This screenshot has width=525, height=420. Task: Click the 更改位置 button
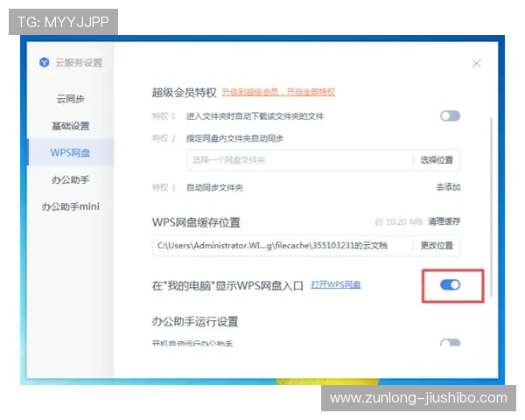(x=437, y=246)
